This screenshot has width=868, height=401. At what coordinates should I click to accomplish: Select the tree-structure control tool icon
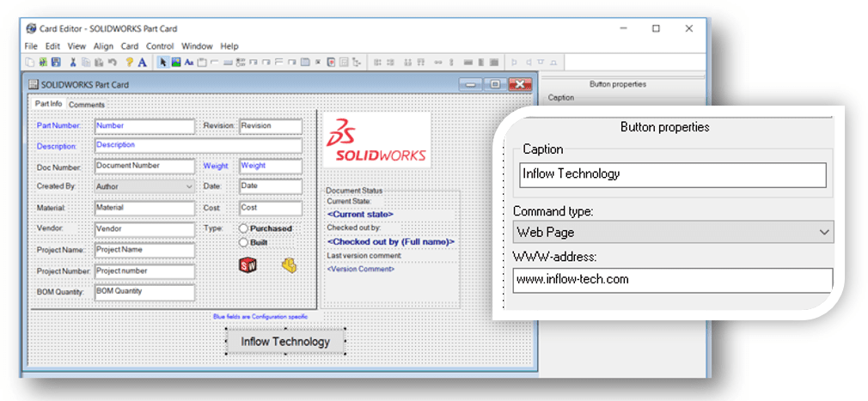click(356, 63)
